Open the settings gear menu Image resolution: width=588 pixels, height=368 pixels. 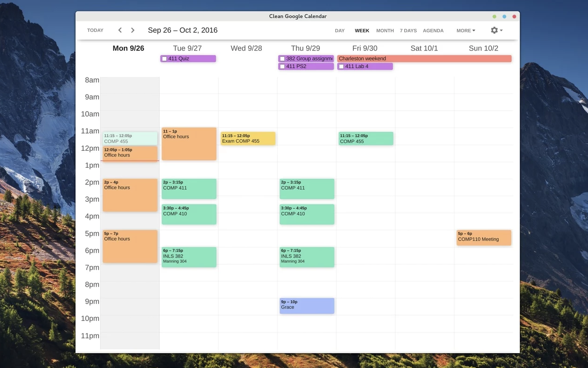point(494,30)
